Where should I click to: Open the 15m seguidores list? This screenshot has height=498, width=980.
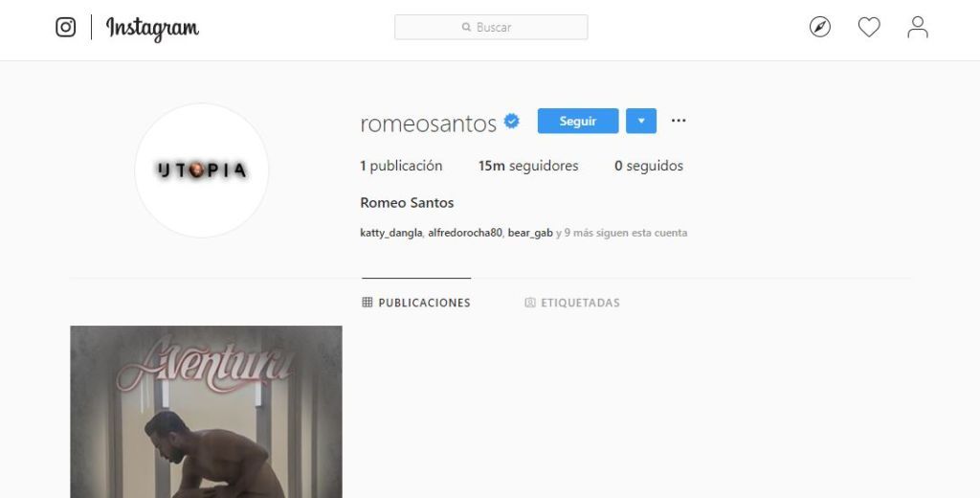pyautogui.click(x=528, y=166)
